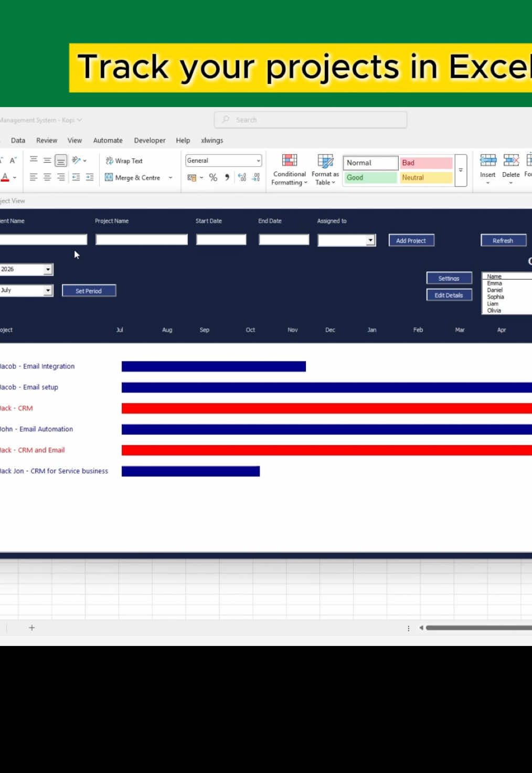Click the Project Name input field
Image resolution: width=532 pixels, height=773 pixels.
point(142,240)
